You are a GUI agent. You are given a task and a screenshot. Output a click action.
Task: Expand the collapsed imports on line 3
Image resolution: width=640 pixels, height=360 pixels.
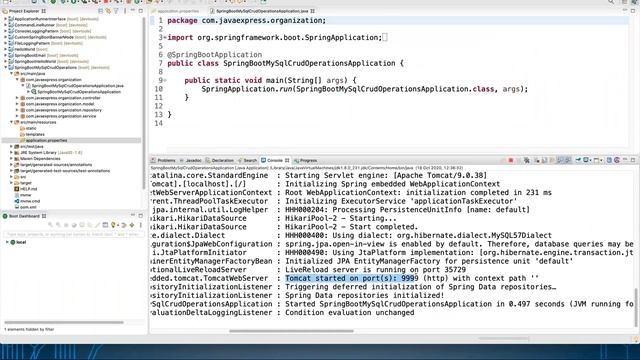point(164,38)
